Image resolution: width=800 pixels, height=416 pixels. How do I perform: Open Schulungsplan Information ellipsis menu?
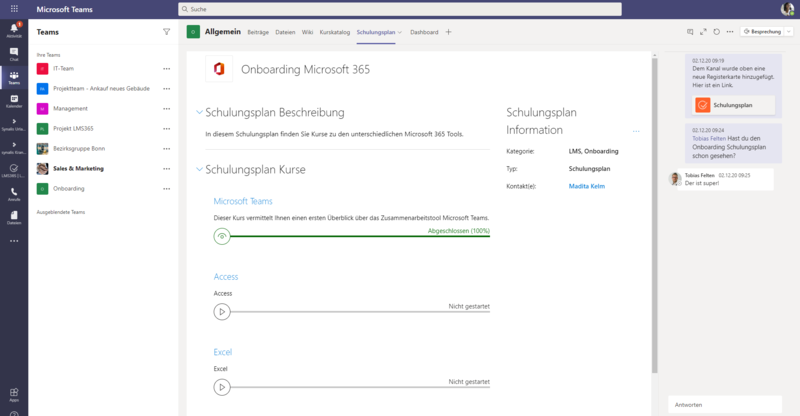[x=636, y=131]
